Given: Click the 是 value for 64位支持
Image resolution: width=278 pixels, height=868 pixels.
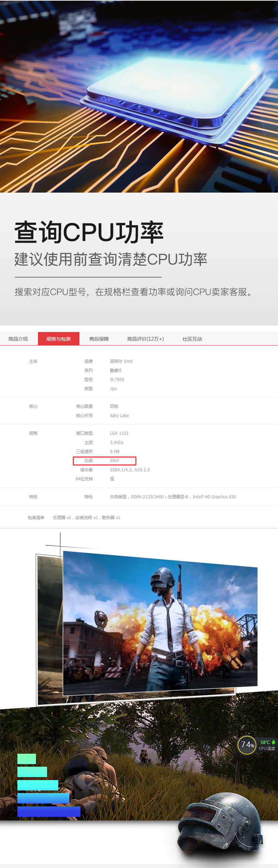Looking at the screenshot, I should tap(112, 479).
